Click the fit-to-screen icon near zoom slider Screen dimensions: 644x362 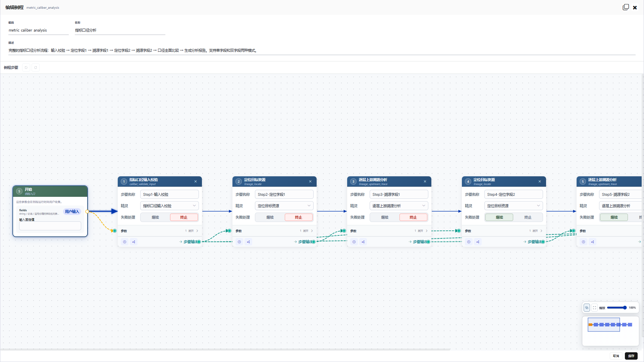(x=595, y=308)
